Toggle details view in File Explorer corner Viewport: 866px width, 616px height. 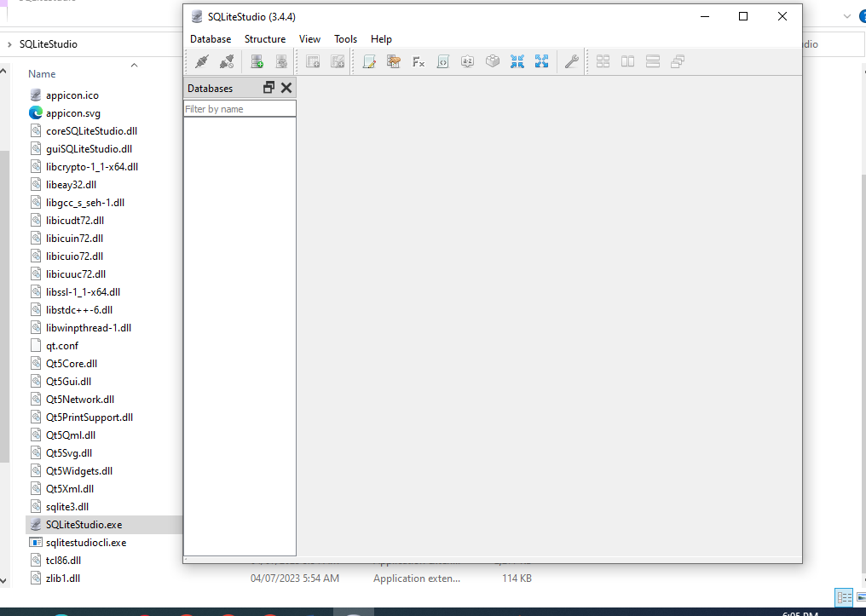(x=844, y=597)
